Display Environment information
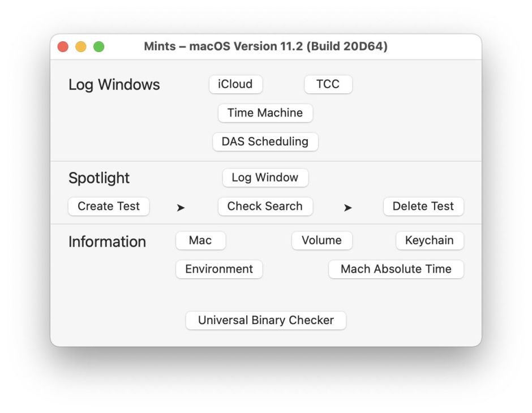The width and height of the screenshot is (532, 413). coord(219,269)
